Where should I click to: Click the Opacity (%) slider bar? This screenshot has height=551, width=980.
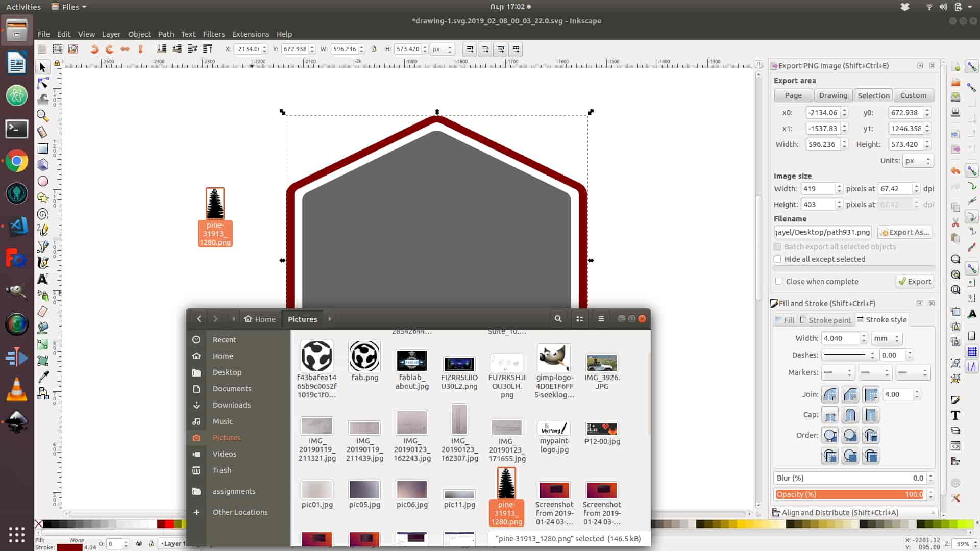tap(849, 494)
